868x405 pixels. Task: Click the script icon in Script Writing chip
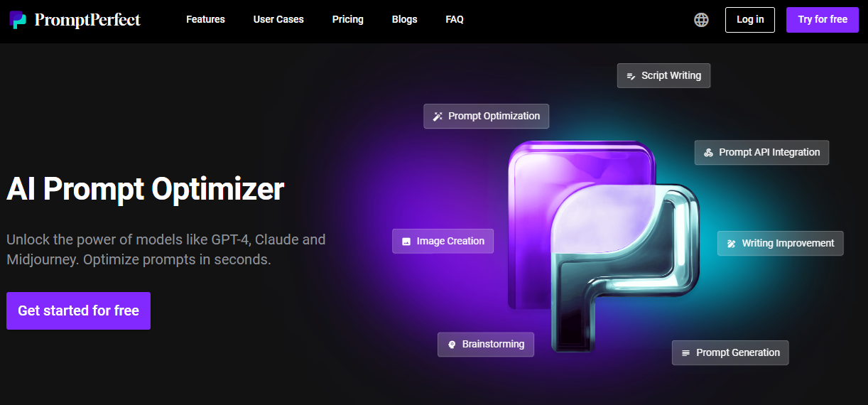631,76
